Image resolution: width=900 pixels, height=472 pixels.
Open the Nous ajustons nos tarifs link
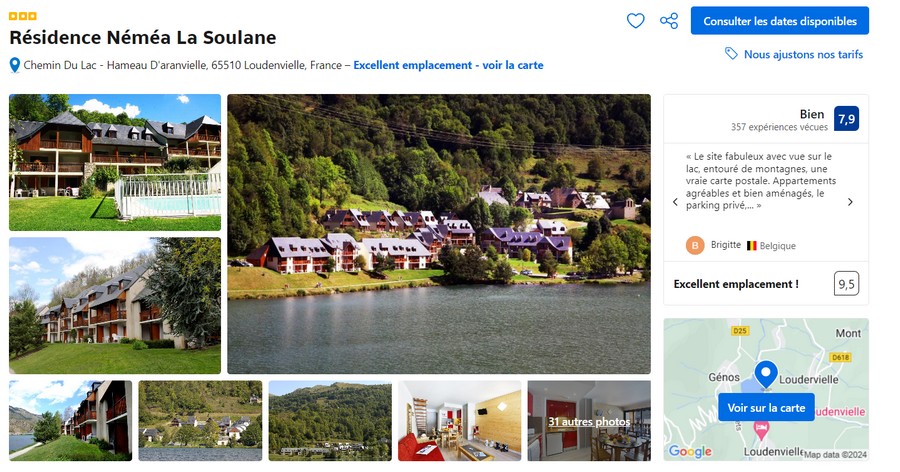803,54
